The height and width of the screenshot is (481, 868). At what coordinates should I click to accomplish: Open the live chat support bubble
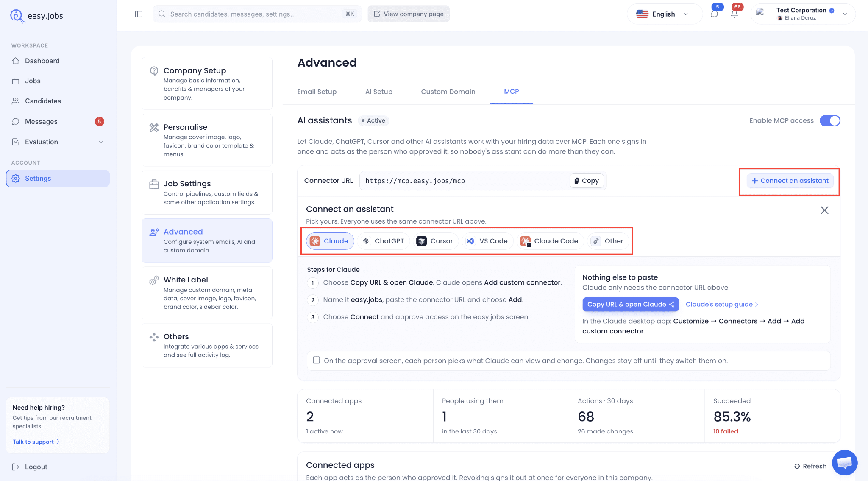tap(845, 463)
